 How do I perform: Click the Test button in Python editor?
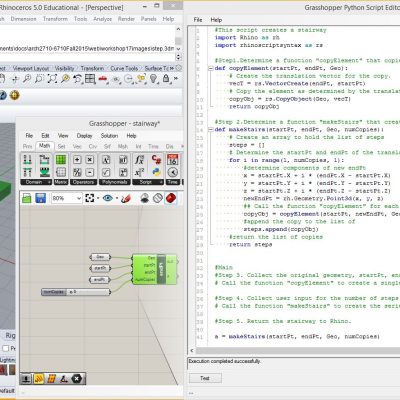(205, 378)
